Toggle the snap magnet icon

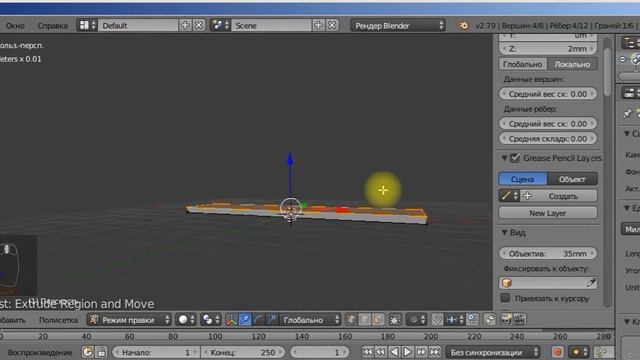437,320
